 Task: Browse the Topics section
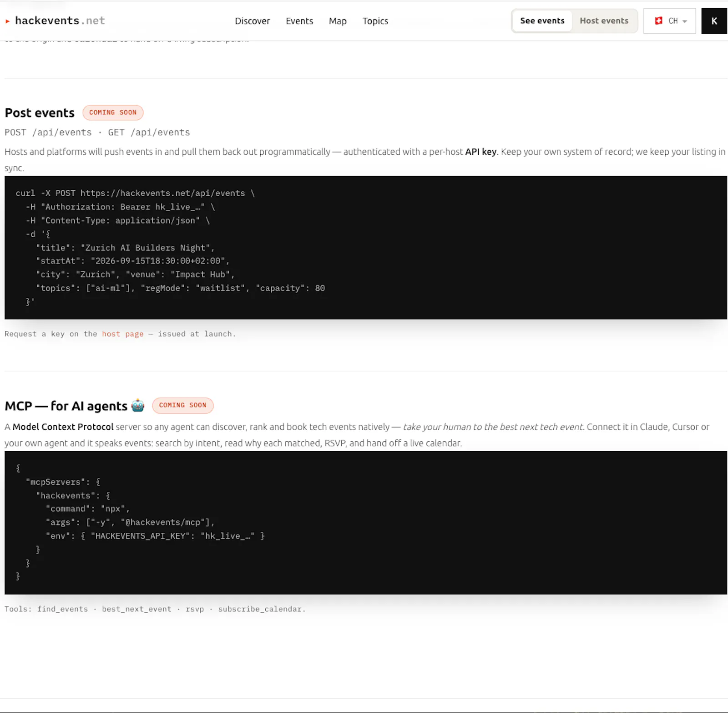tap(375, 21)
